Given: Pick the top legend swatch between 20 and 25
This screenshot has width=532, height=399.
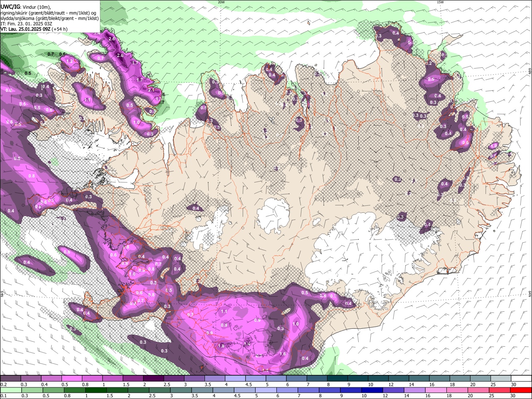Looking at the screenshot, I should tap(480, 379).
